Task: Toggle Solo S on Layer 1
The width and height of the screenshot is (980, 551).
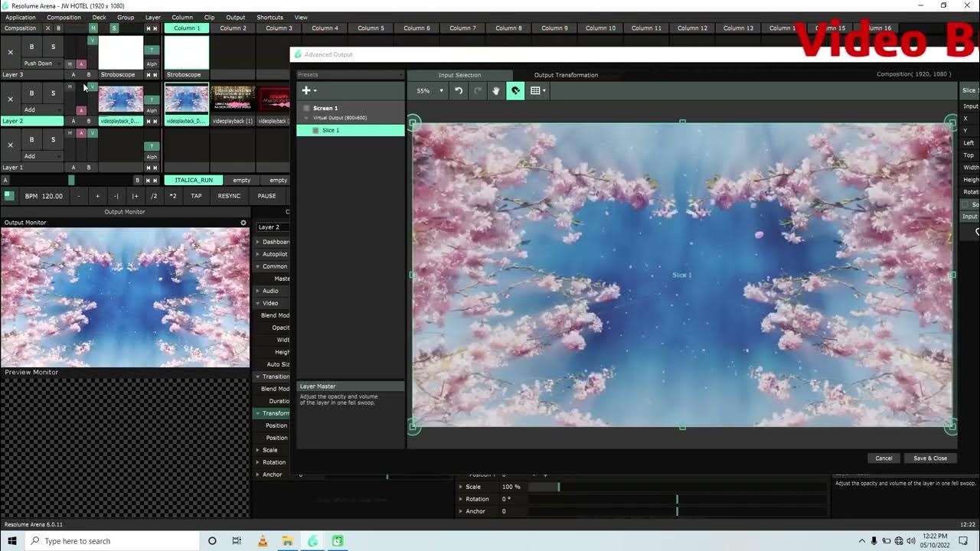Action: pos(53,139)
